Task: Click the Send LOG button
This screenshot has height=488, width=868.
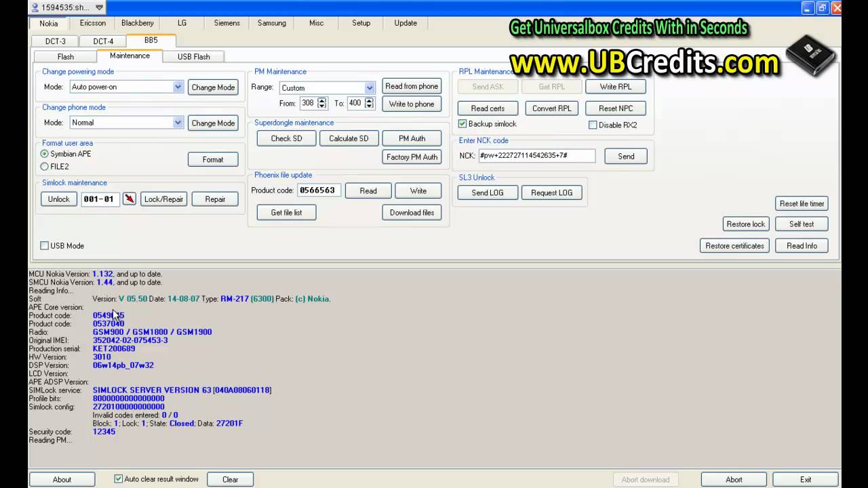Action: [x=488, y=192]
